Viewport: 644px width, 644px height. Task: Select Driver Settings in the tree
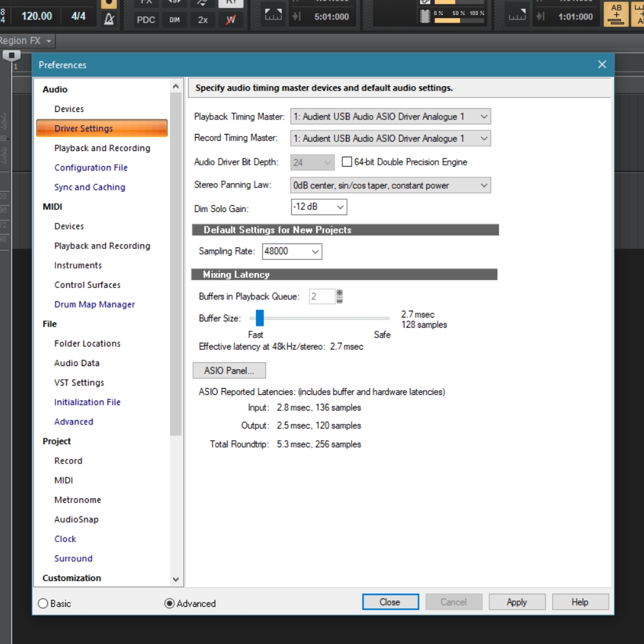pos(102,128)
